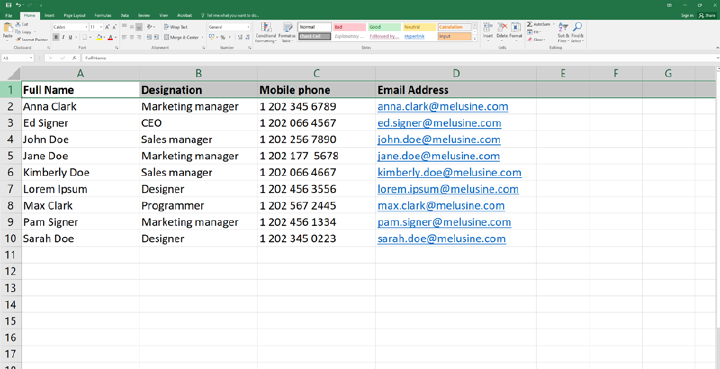Apply the Calculation cell style
This screenshot has width=720, height=369.
(x=455, y=27)
